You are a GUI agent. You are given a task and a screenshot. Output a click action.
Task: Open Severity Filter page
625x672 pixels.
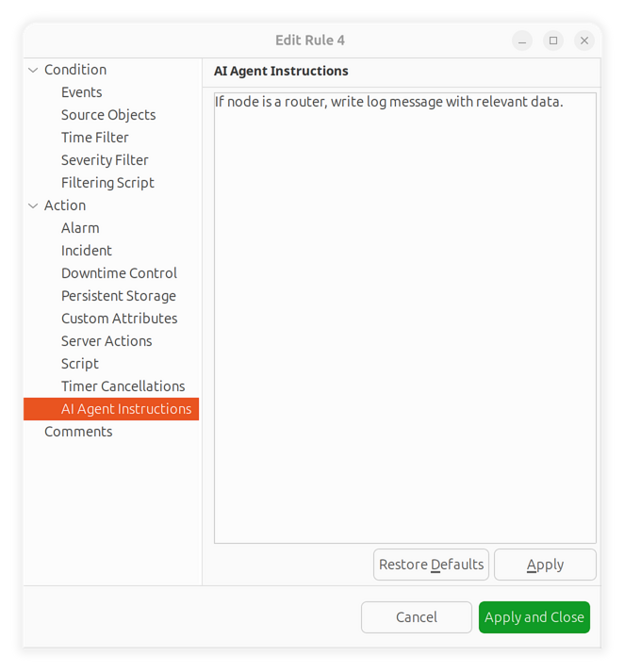105,160
